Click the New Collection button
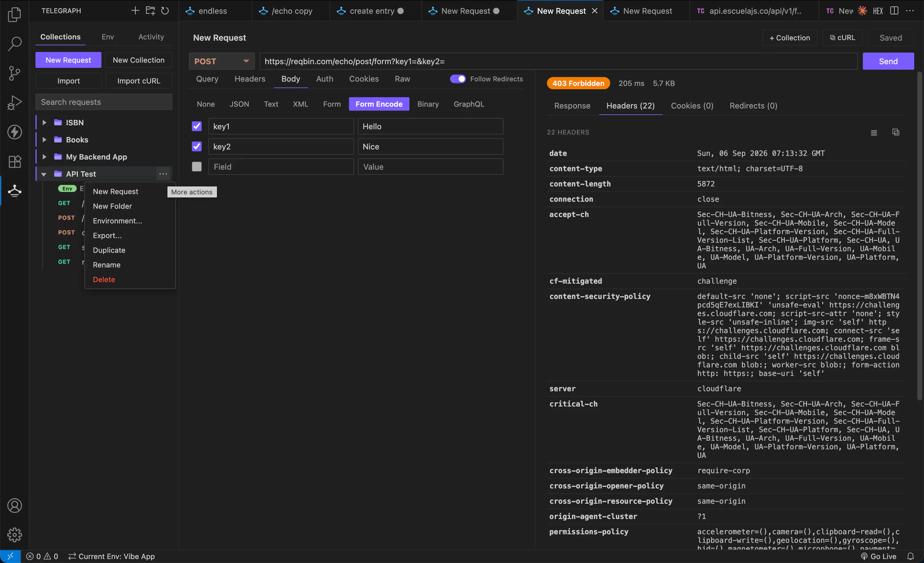Viewport: 924px width, 563px height. click(138, 60)
